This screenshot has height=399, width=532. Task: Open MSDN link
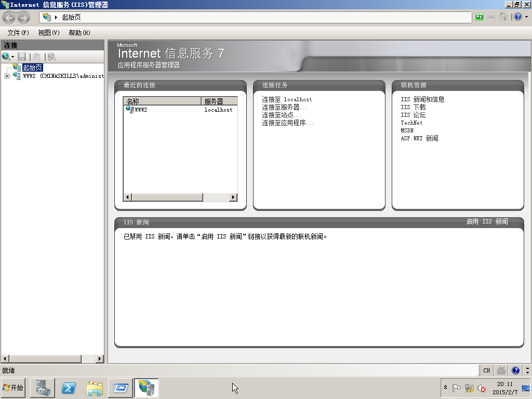pos(407,130)
